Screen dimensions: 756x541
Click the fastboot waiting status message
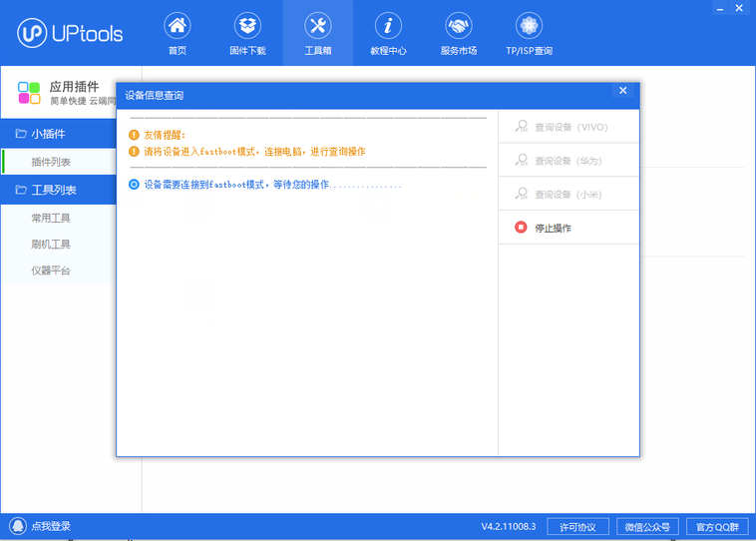click(272, 185)
